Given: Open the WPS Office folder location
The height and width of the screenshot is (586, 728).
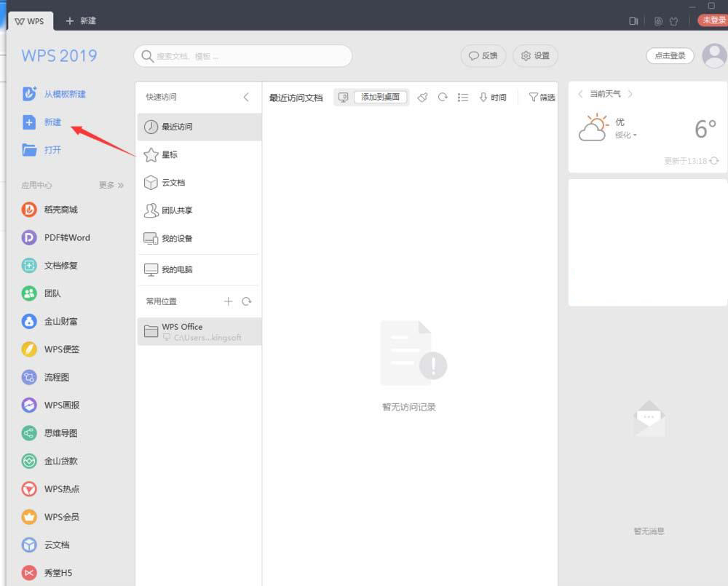Looking at the screenshot, I should click(x=199, y=331).
